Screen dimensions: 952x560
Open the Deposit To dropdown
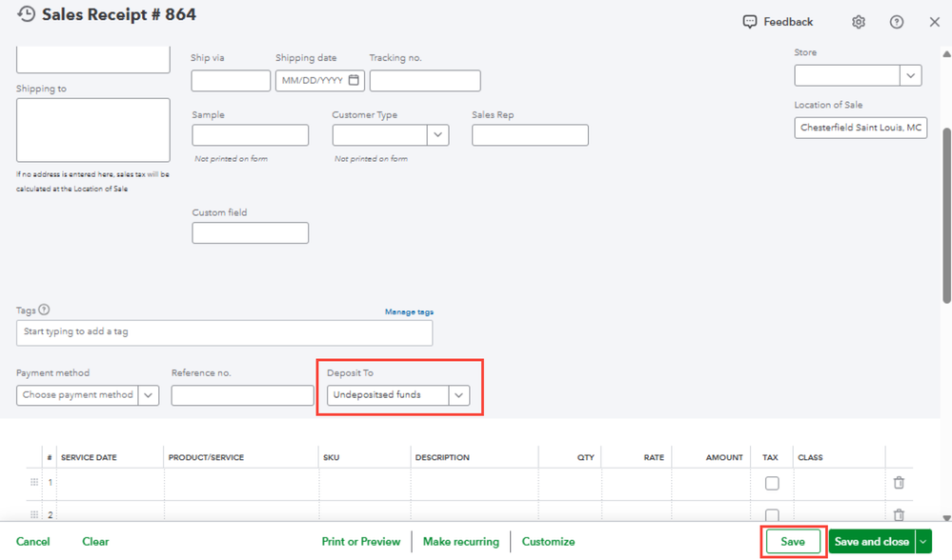pyautogui.click(x=458, y=395)
